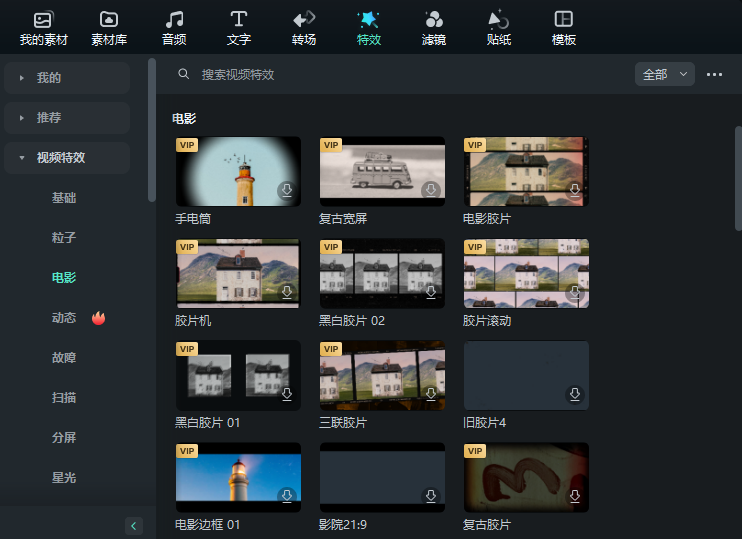Download the 手电筒 effect
This screenshot has height=539, width=742.
pos(286,190)
